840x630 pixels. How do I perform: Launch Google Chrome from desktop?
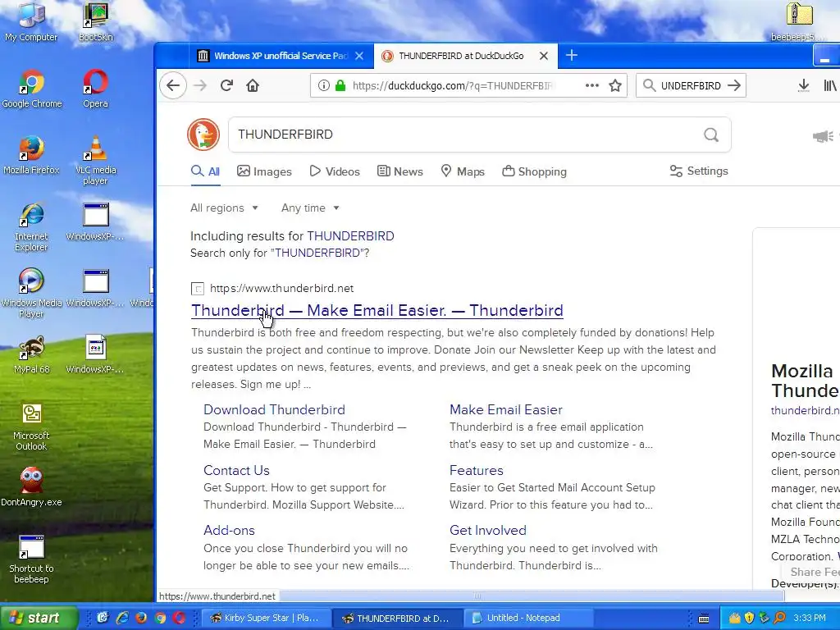pyautogui.click(x=32, y=89)
